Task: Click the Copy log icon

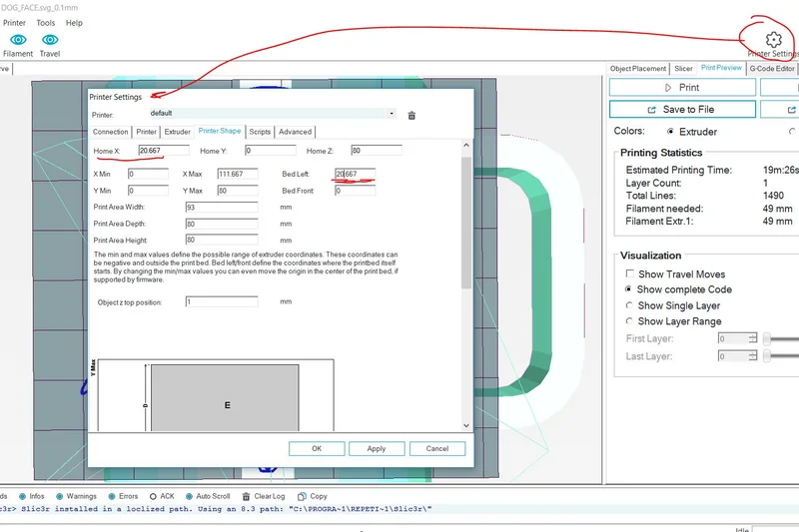Action: click(x=302, y=496)
